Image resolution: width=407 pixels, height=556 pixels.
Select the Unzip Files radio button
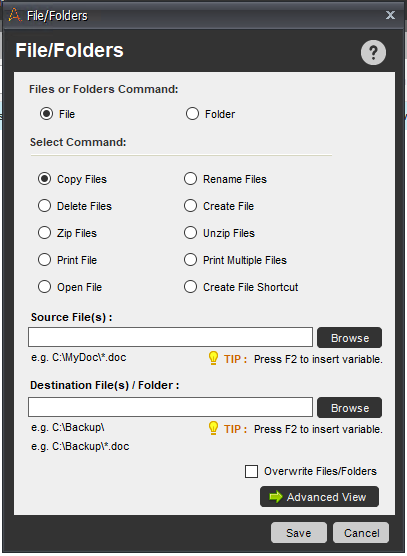coord(190,233)
